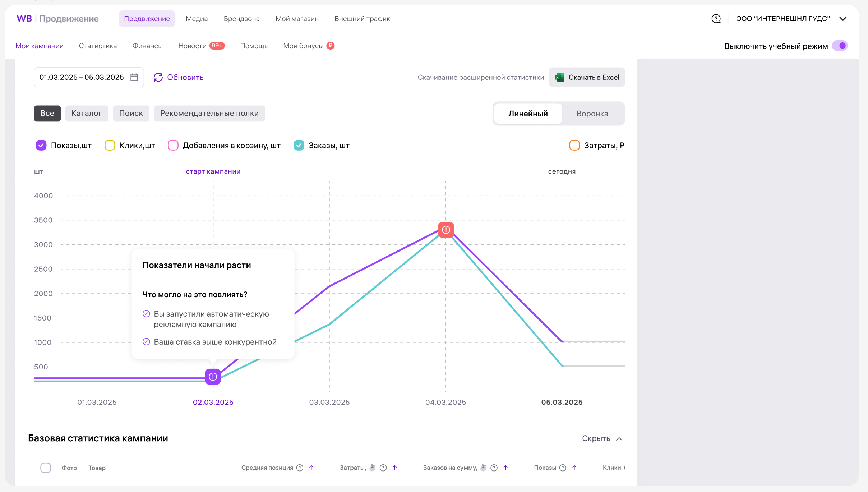
Task: Switch to Внешний трафик tab
Action: tap(362, 19)
